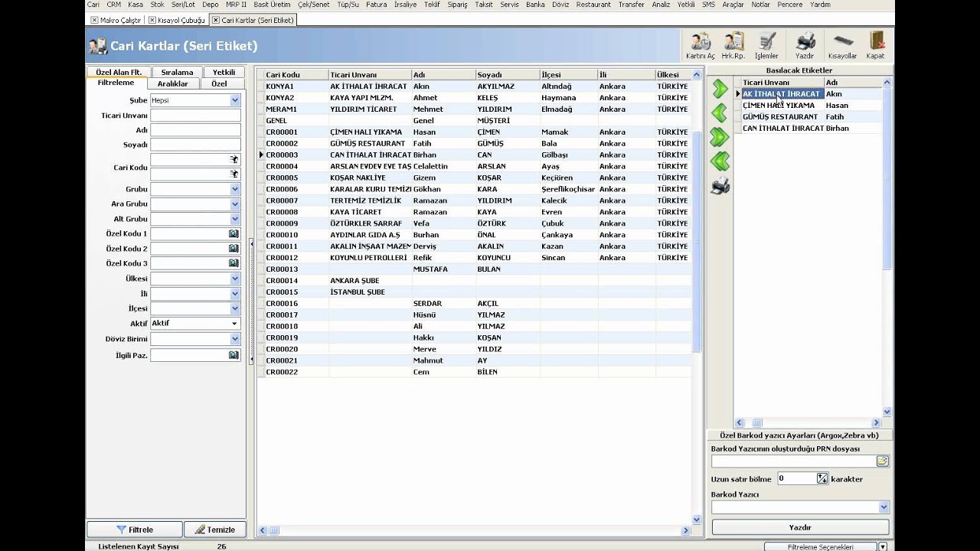Image resolution: width=980 pixels, height=551 pixels.
Task: Click the Kapat door icon
Action: tap(875, 45)
